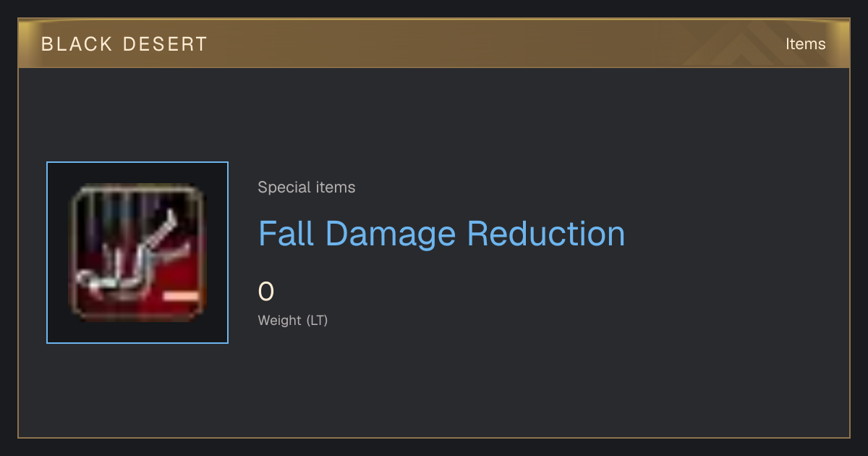Open the Fall Damage Reduction title link
This screenshot has width=868, height=456.
pyautogui.click(x=441, y=234)
